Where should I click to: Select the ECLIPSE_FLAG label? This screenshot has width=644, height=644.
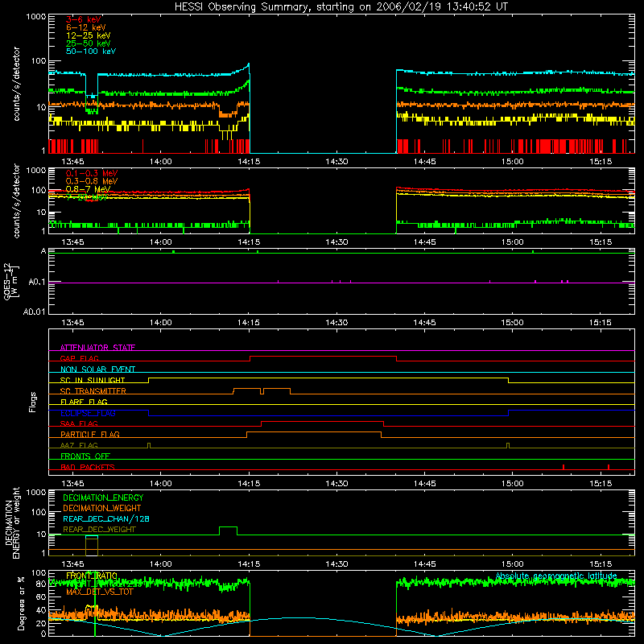88,413
